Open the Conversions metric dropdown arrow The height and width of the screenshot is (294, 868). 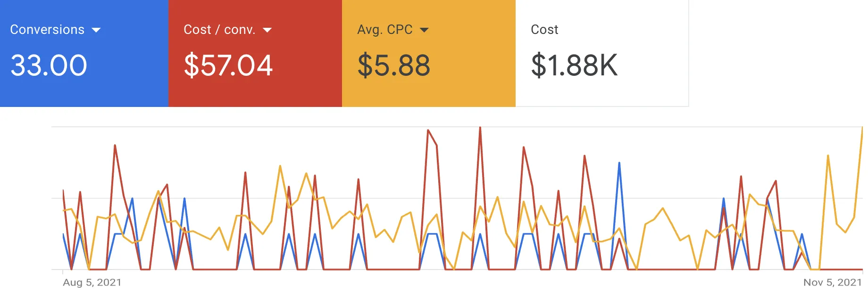tap(96, 30)
